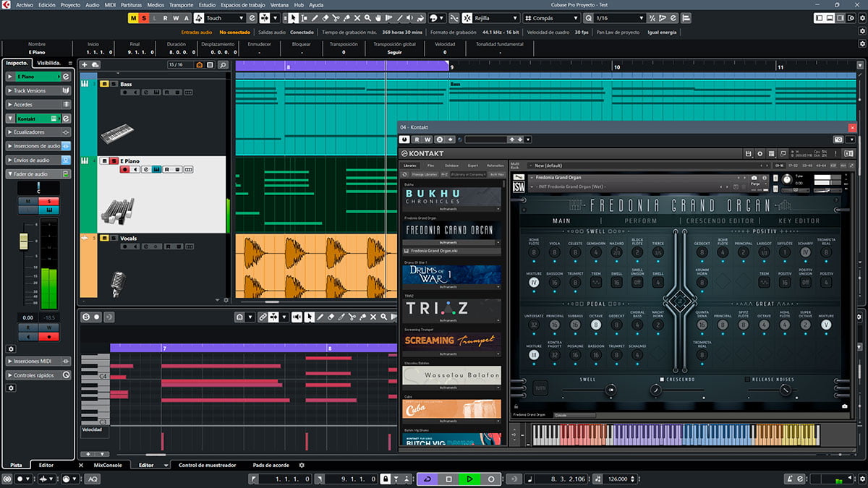This screenshot has height=488, width=868.
Task: Open the PERFORM page in Fredonia organ
Action: [641, 221]
